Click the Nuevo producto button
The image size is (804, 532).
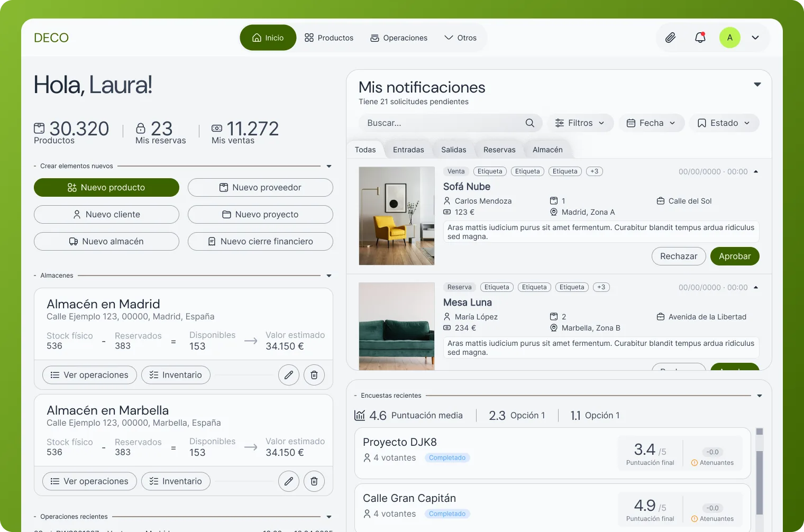coord(106,187)
